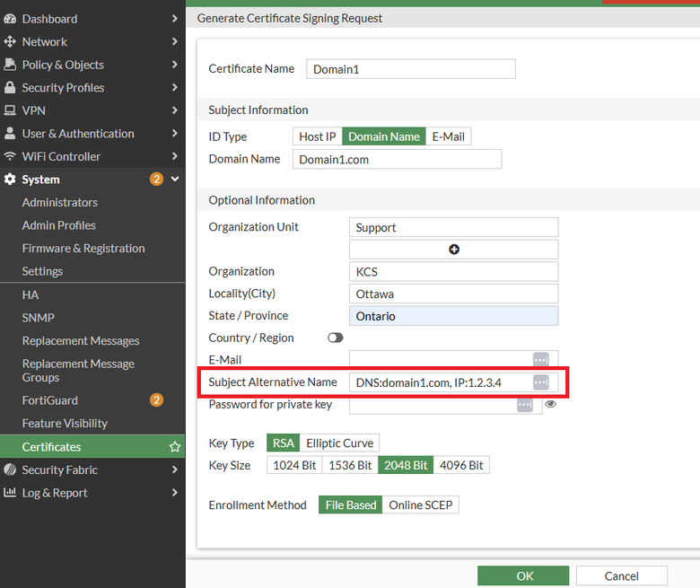Set key size to 4096 Bit
Screen dimensions: 700x588
[461, 465]
